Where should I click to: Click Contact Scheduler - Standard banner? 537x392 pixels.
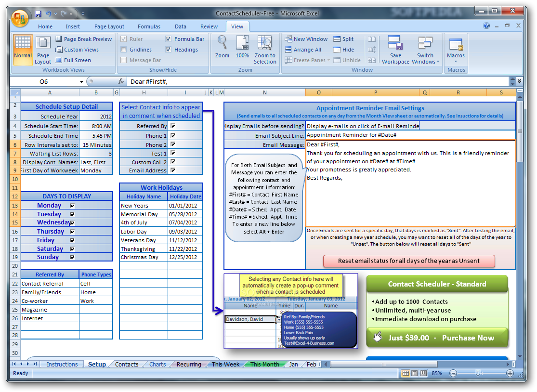click(x=437, y=284)
